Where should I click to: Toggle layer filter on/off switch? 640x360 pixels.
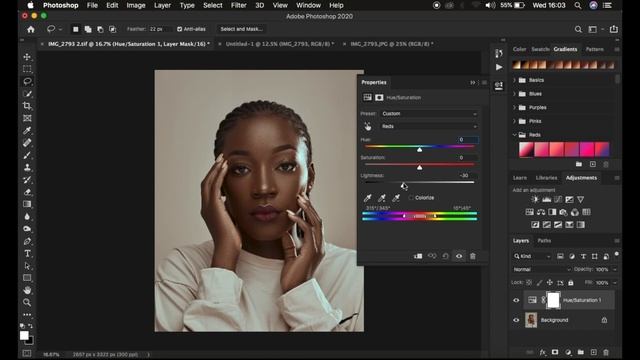(617, 254)
